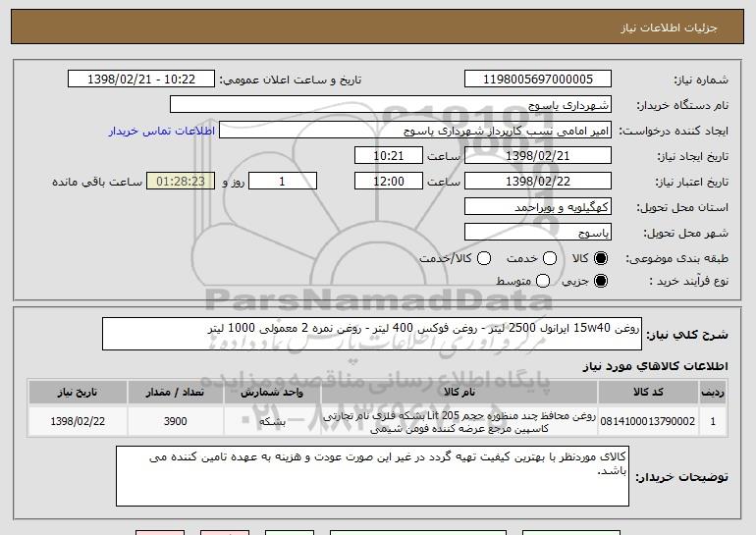756x535 pixels.
Task: Click the توضیحات خریدار label
Action: tap(681, 477)
